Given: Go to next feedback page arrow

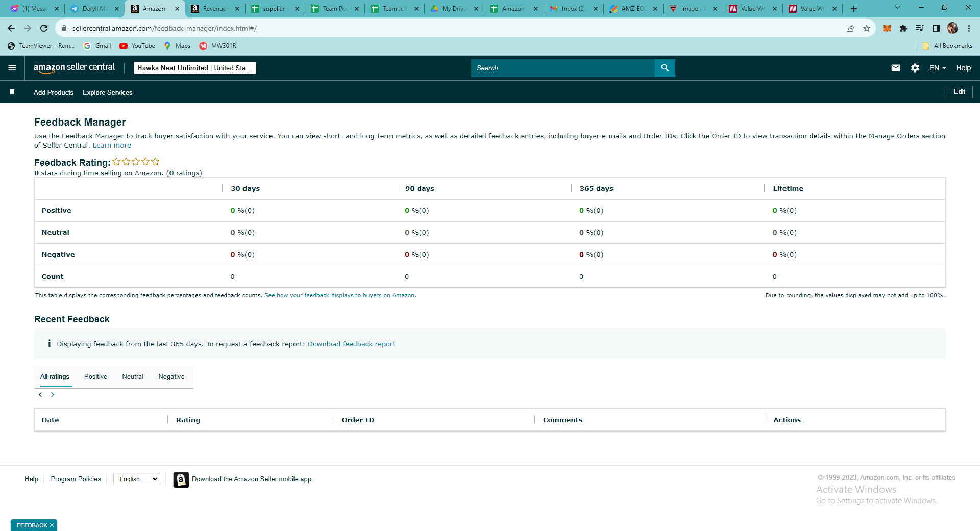Looking at the screenshot, I should [x=53, y=395].
